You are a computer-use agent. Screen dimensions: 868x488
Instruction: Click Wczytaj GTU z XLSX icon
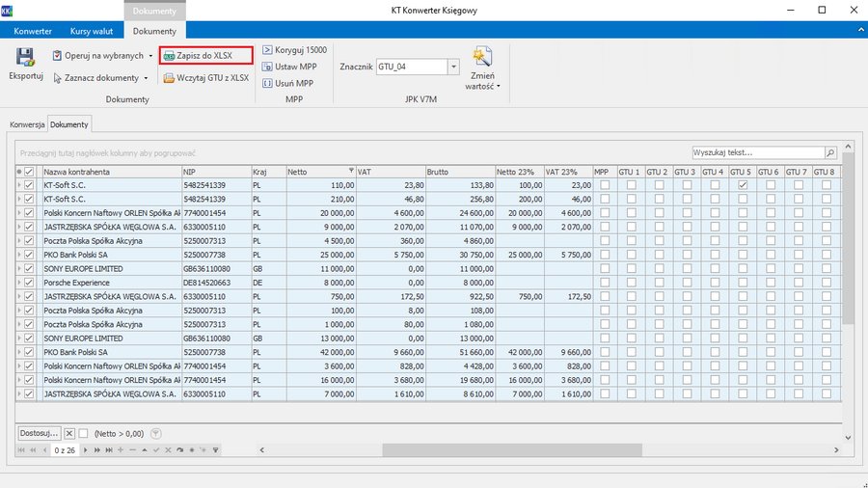tap(169, 78)
